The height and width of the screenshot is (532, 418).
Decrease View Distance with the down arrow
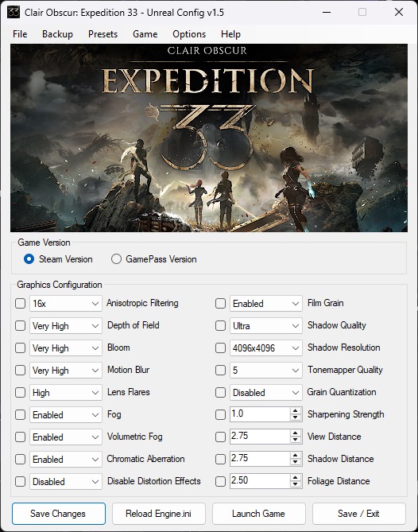pos(296,440)
